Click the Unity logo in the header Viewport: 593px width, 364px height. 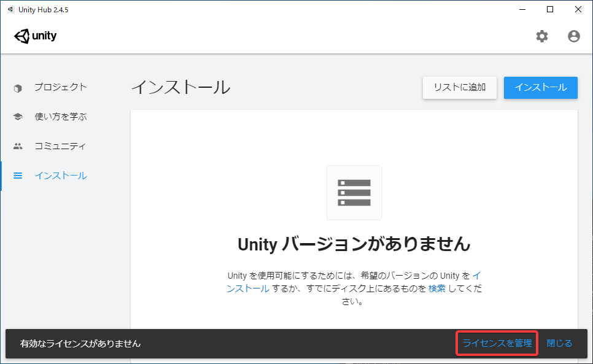pos(35,36)
